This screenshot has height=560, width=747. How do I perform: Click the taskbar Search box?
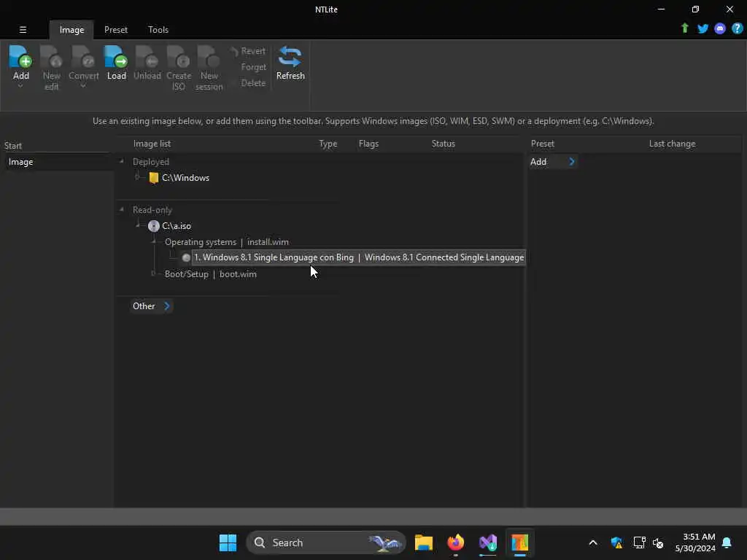coord(326,542)
